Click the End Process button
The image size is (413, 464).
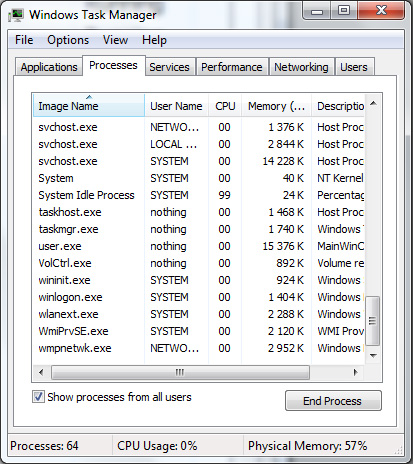click(x=333, y=401)
